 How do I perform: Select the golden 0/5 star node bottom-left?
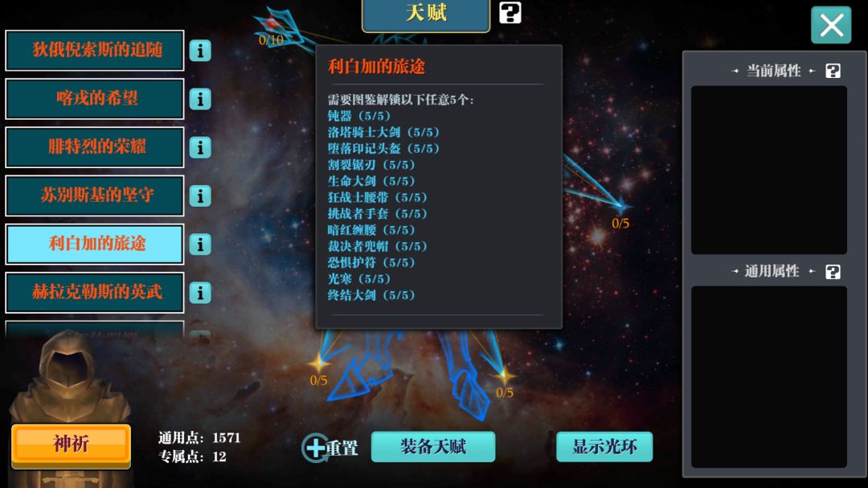tap(319, 363)
